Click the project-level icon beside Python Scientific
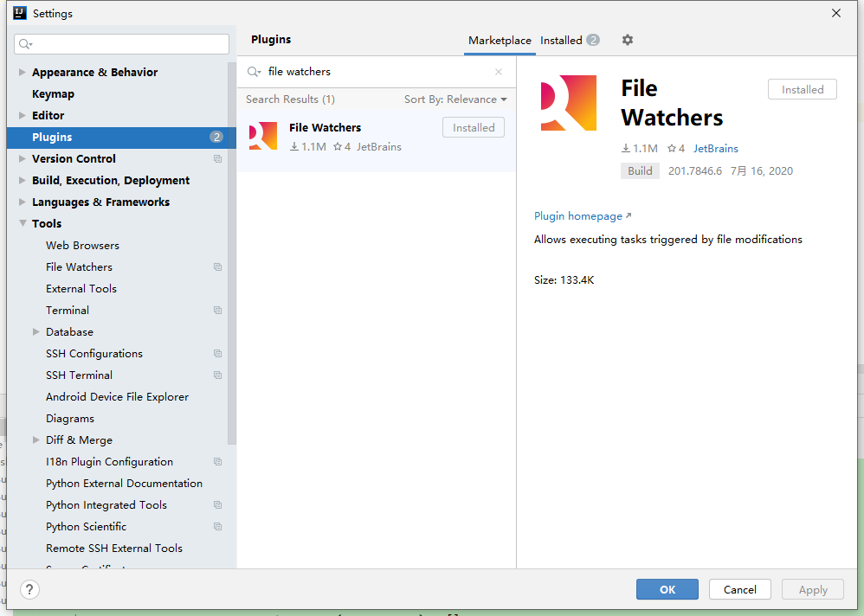The image size is (864, 616). tap(217, 527)
